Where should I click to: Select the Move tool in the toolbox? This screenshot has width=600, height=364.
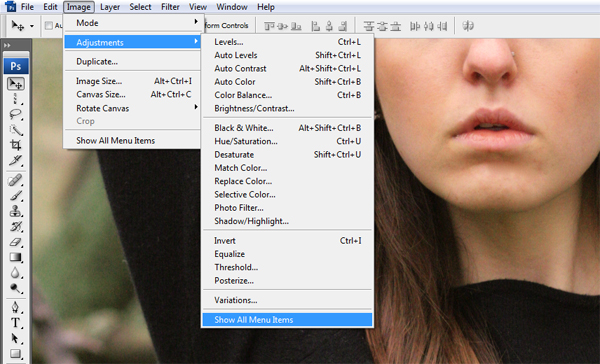coord(16,83)
